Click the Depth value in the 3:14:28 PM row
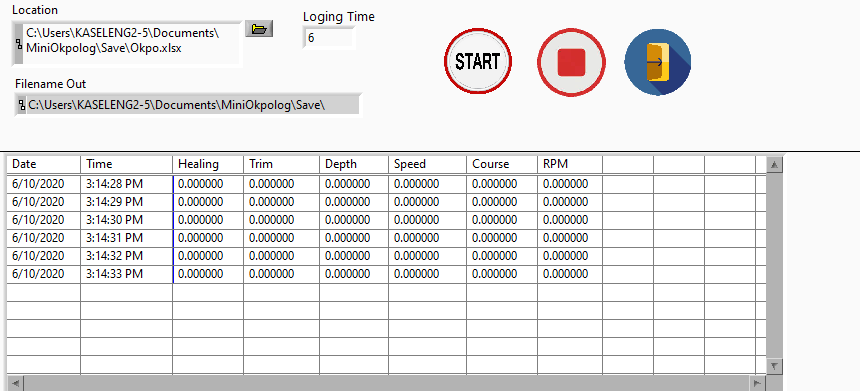 click(x=354, y=184)
